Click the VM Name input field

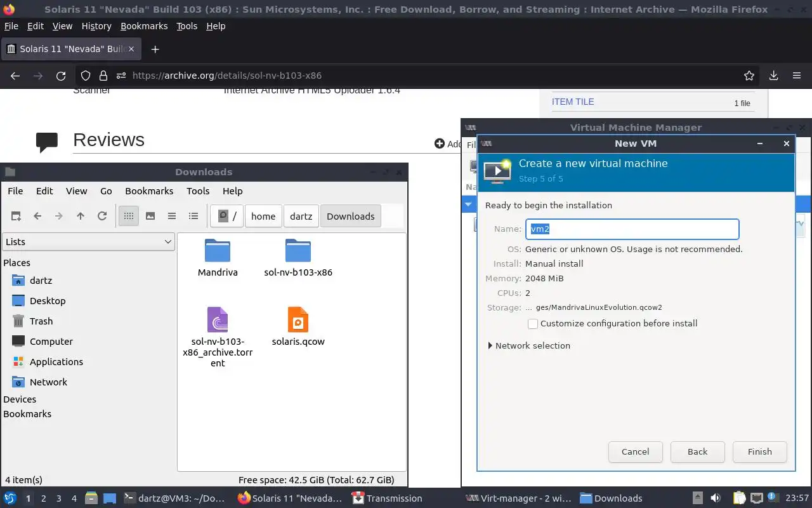pos(632,229)
